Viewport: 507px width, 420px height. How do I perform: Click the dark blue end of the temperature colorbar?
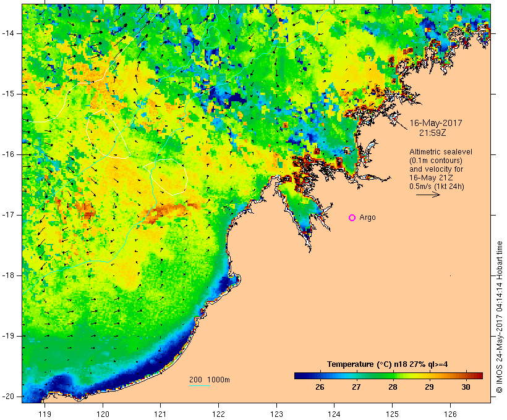299,376
